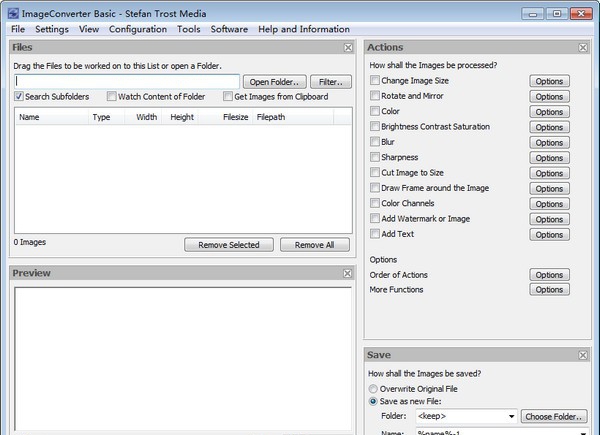Sort the file list by Filesize column
This screenshot has height=435, width=600.
236,117
